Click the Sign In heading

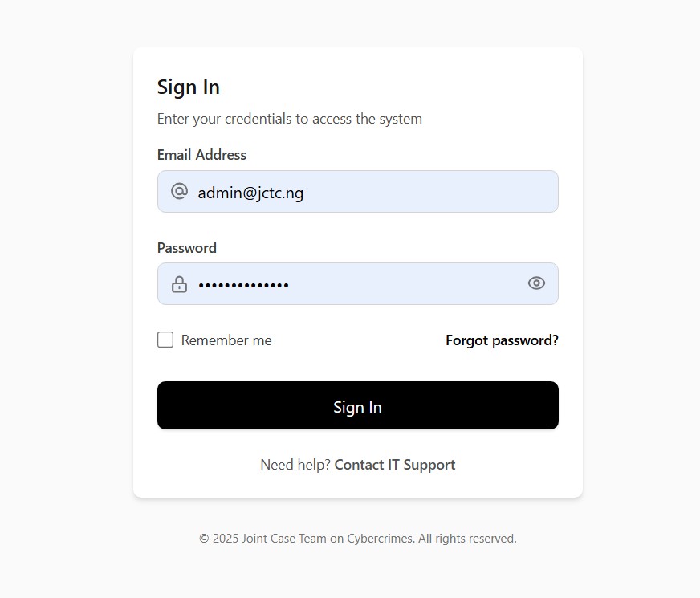pos(189,87)
